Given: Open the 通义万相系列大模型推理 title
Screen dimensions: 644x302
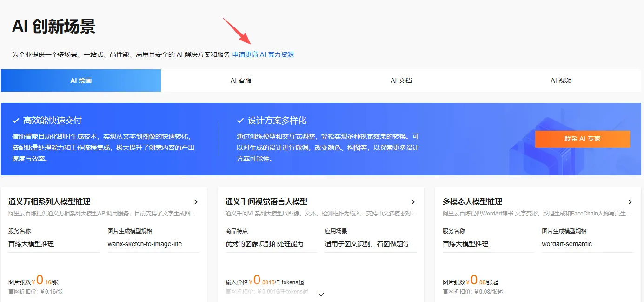Looking at the screenshot, I should coord(49,201).
